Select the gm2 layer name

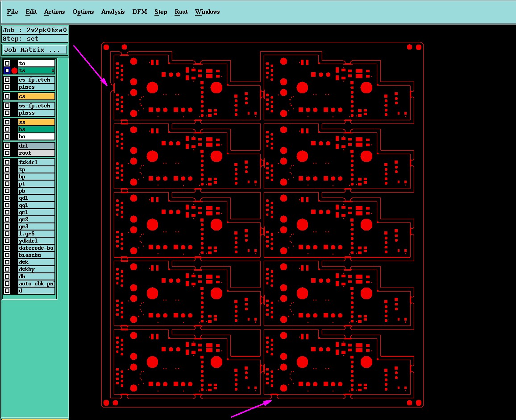(36, 219)
